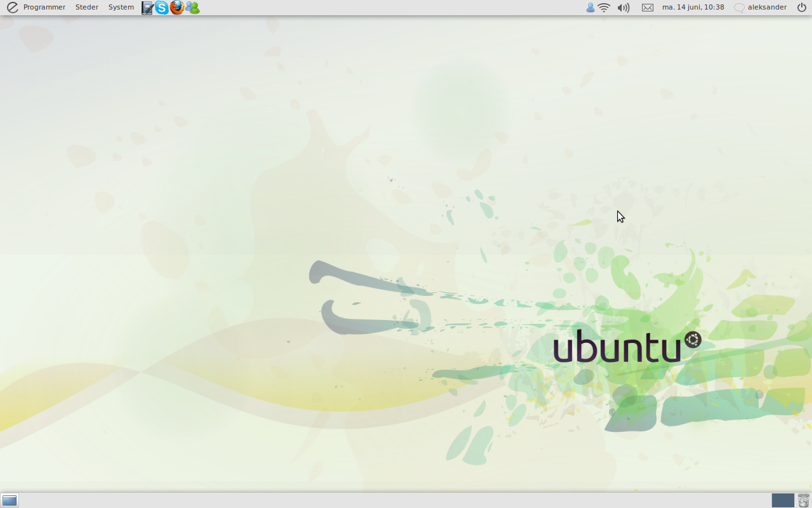This screenshot has height=508, width=812.
Task: Click the blue user presence tray icon
Action: [591, 8]
